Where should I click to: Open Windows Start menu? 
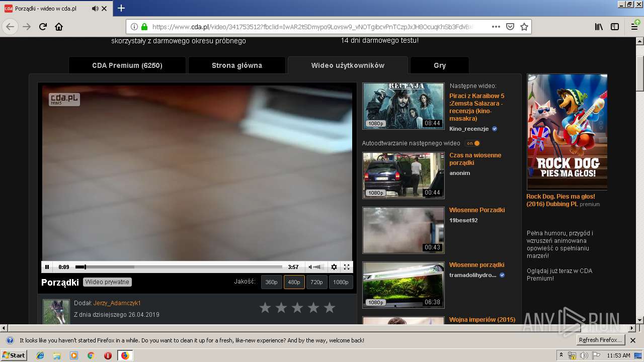click(14, 355)
